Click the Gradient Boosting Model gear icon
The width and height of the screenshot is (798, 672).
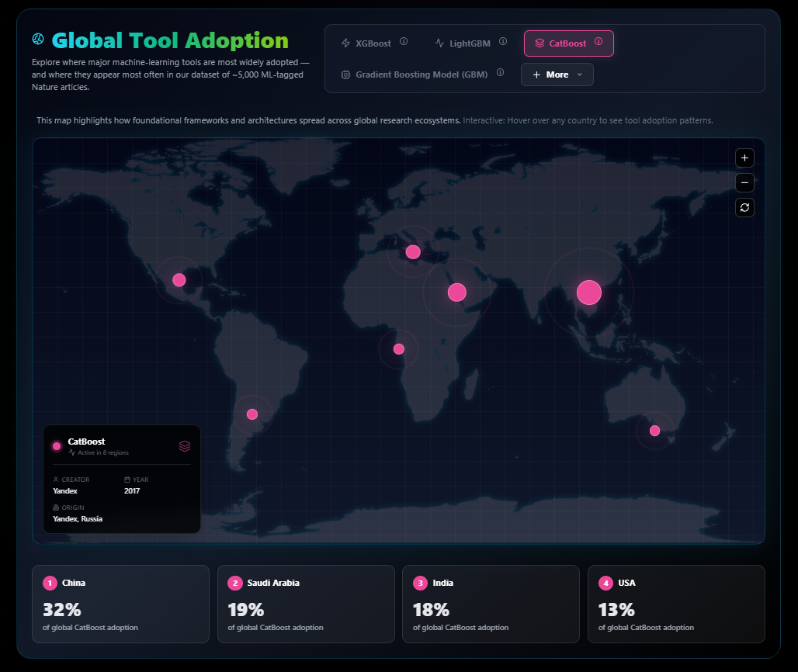point(345,74)
